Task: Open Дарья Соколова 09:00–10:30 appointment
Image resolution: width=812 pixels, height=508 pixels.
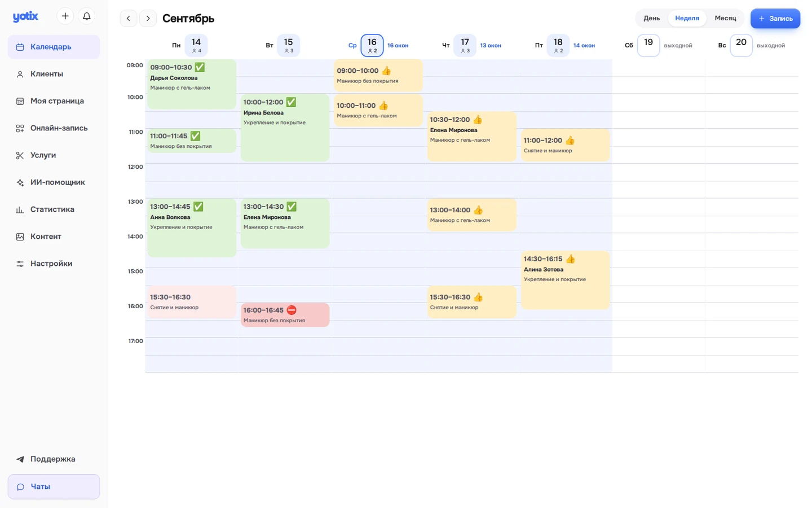Action: point(192,84)
